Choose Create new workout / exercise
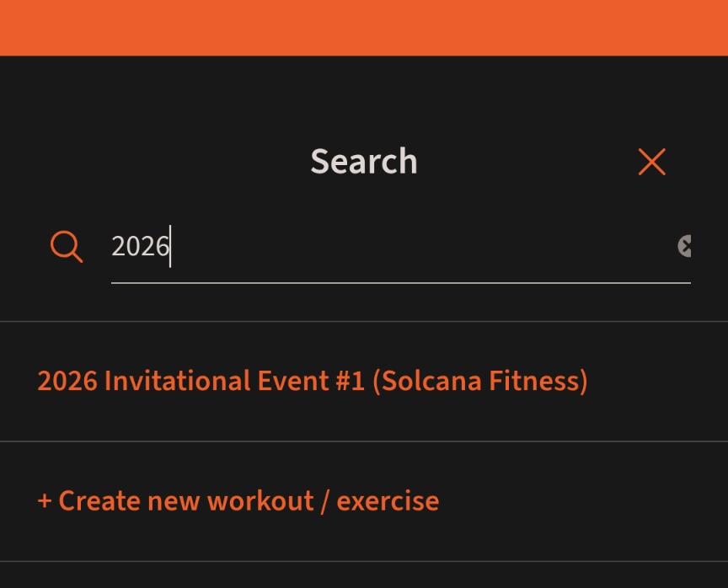 [x=237, y=500]
